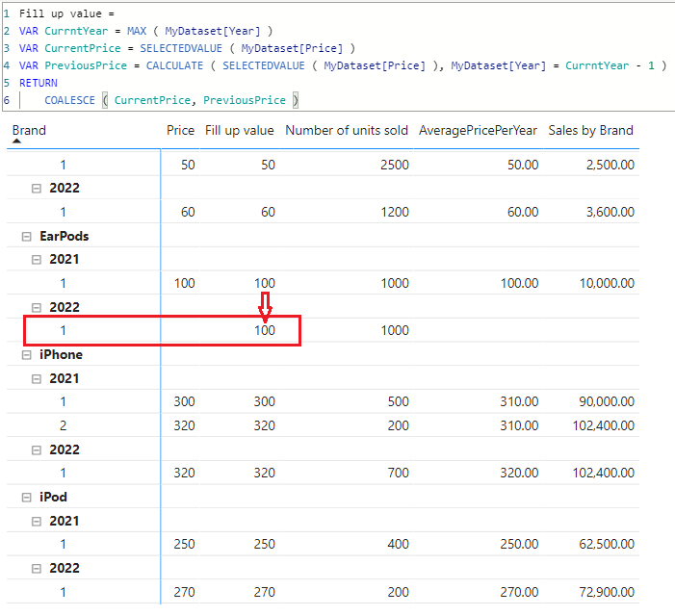
Task: Collapse the 2021 group under EarPods
Action: click(37, 260)
